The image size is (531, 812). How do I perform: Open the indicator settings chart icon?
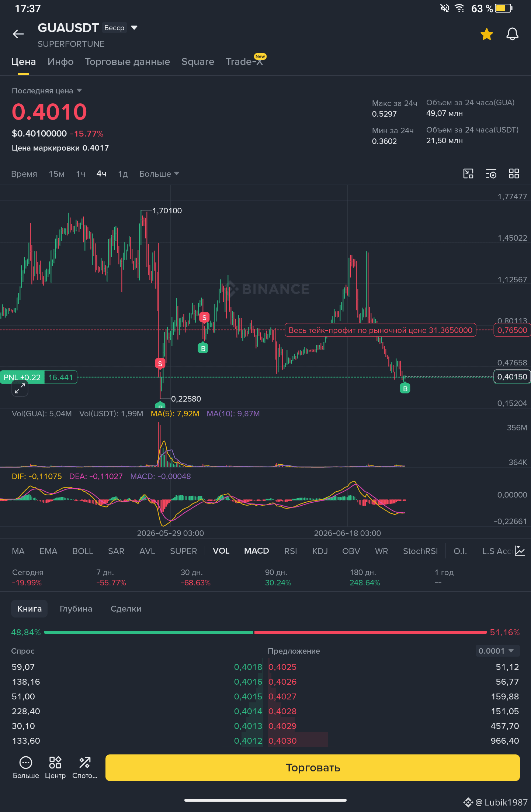click(x=520, y=551)
